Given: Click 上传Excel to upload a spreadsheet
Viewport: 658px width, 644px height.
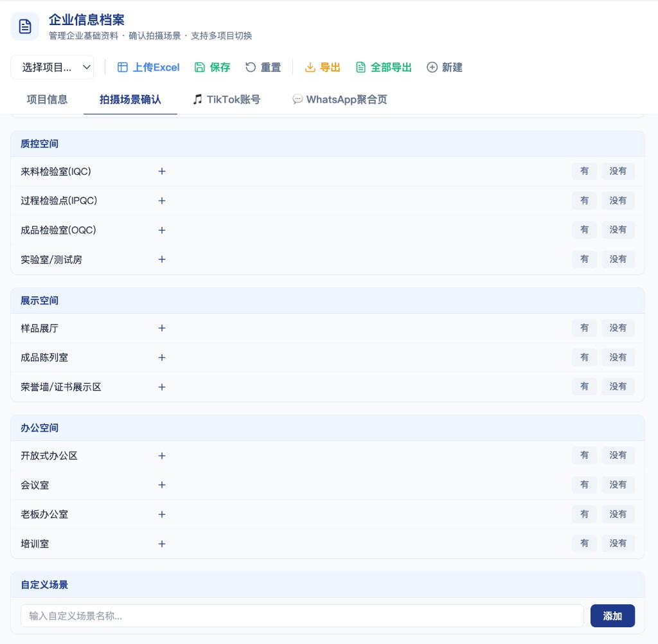Looking at the screenshot, I should point(148,67).
